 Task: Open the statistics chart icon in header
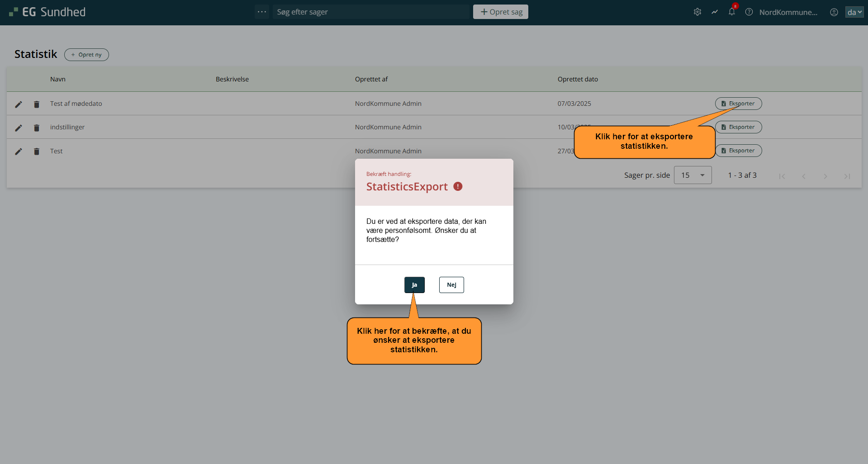[x=714, y=12]
